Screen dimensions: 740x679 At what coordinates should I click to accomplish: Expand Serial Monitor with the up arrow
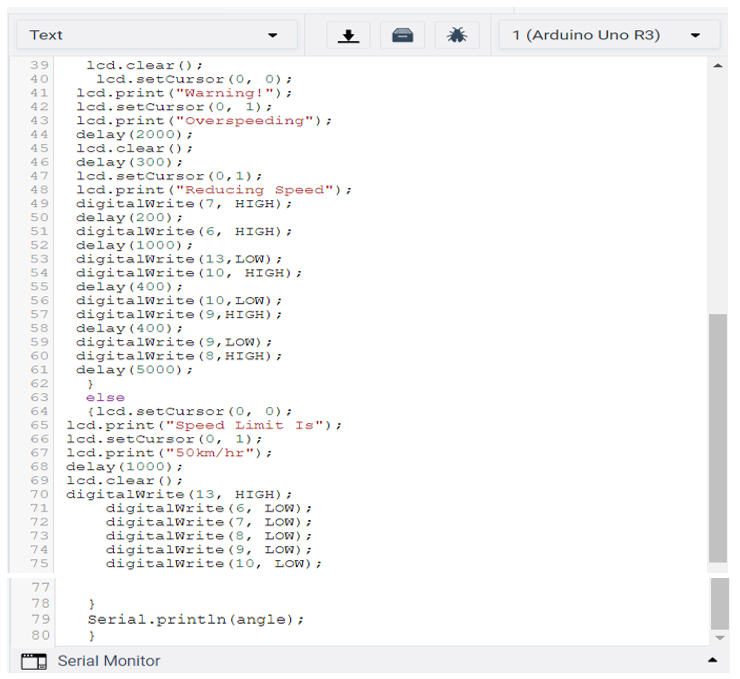pos(713,660)
